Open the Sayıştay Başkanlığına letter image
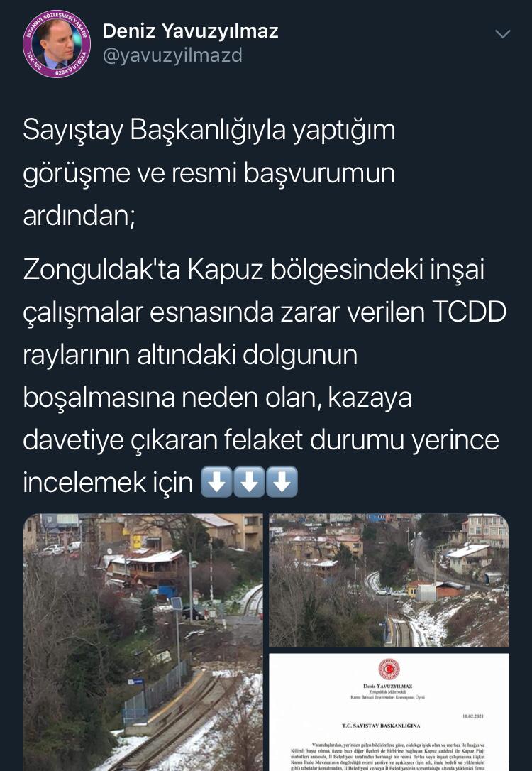The image size is (532, 771). [389, 712]
